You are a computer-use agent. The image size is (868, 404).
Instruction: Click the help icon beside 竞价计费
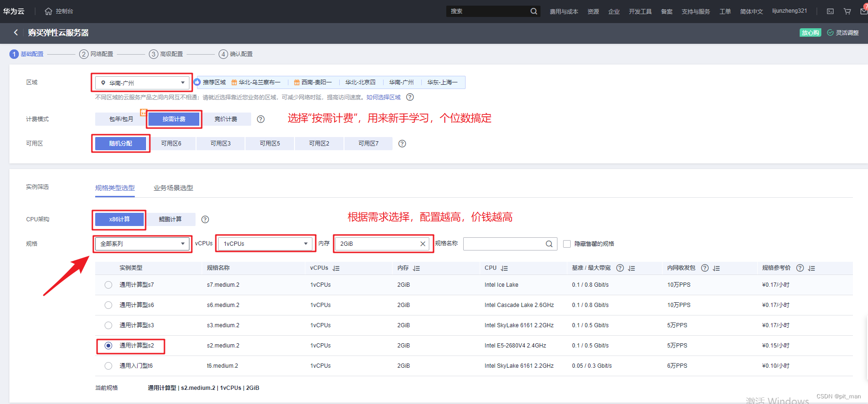[x=261, y=119]
